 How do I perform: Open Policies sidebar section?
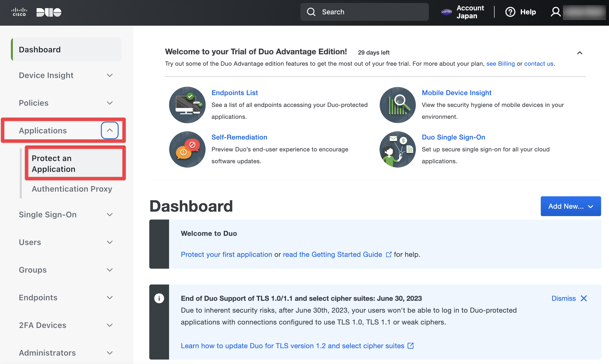(34, 103)
